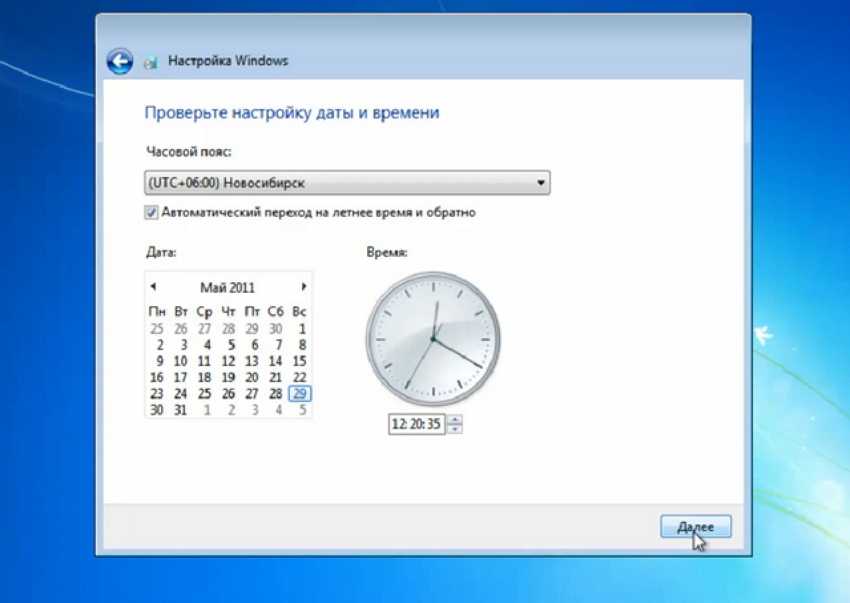The image size is (850, 603).
Task: Go to previous month in calendar
Action: [x=153, y=287]
